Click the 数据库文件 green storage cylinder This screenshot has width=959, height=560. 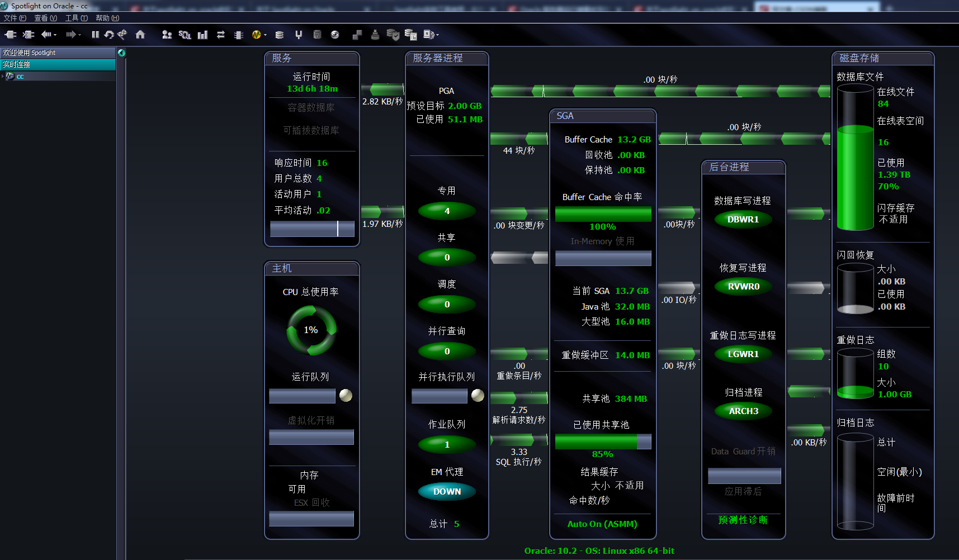coord(855,157)
